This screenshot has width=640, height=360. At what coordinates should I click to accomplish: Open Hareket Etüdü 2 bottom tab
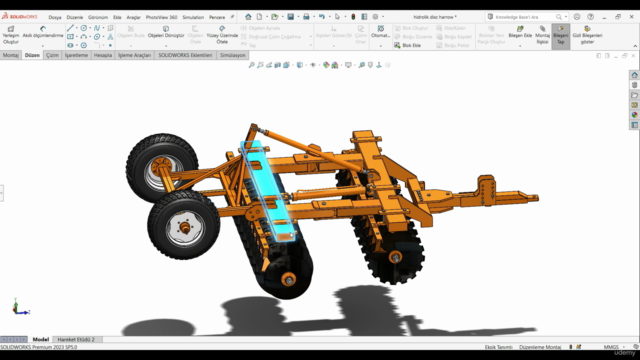pos(76,339)
